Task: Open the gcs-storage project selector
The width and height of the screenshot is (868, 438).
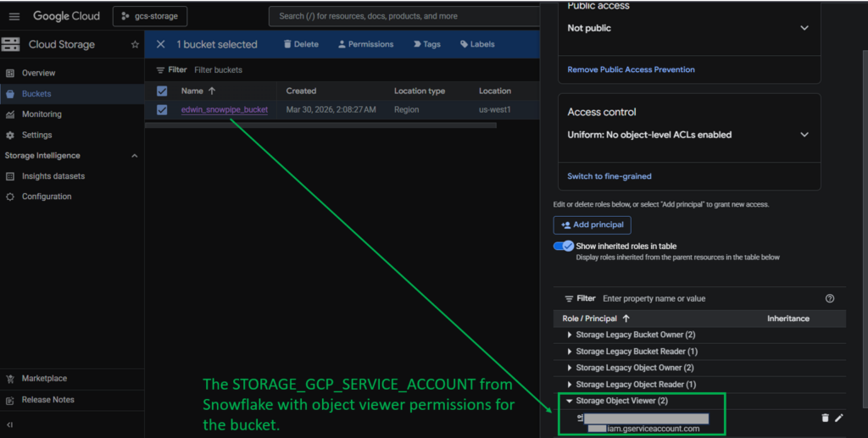Action: 150,16
